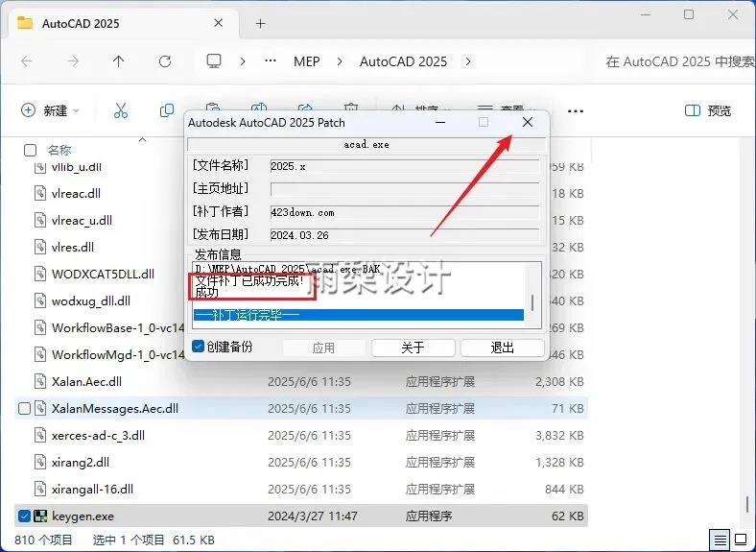
Task: Select MEP in the address breadcrumb
Action: 307,61
